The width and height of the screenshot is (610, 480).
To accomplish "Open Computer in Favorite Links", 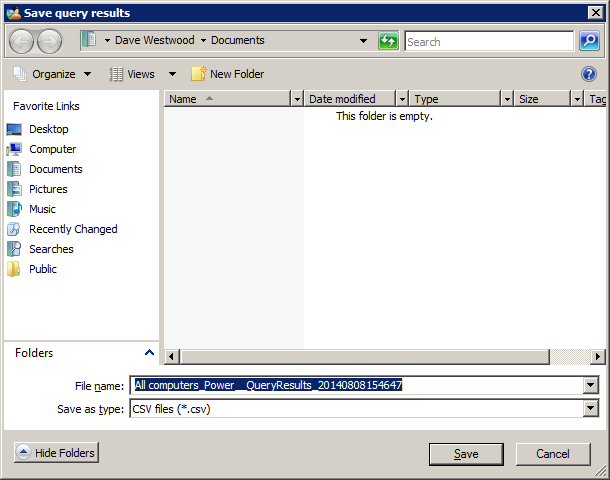I will pyautogui.click(x=52, y=149).
